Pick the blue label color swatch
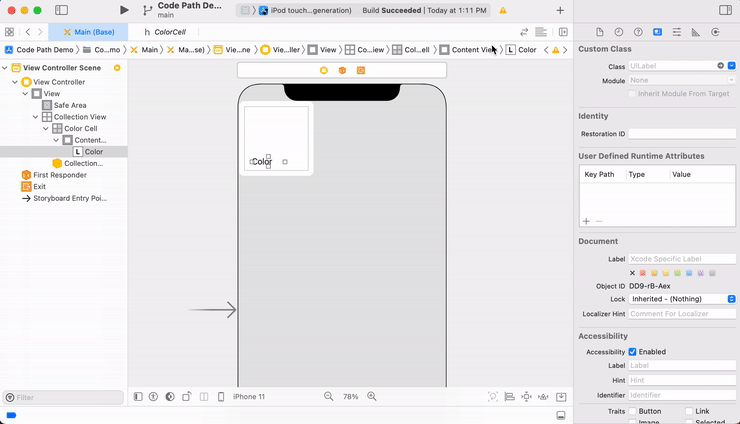The height and width of the screenshot is (424, 740). point(689,273)
